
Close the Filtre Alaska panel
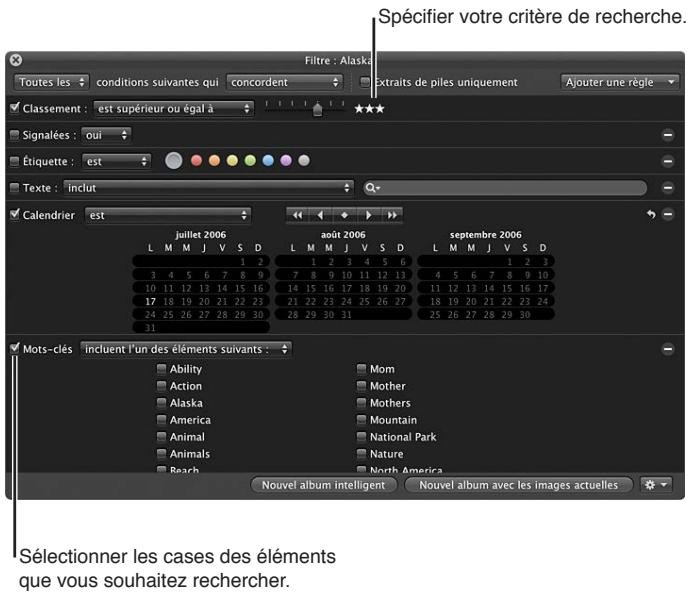16,60
